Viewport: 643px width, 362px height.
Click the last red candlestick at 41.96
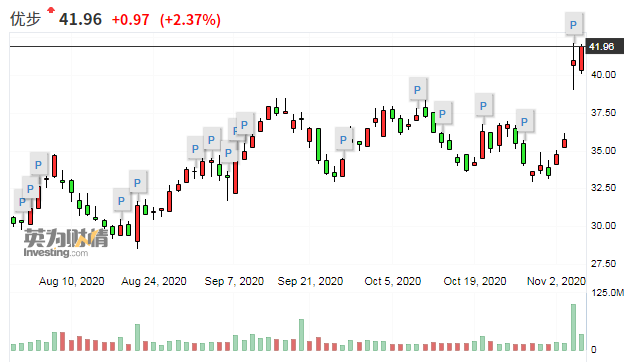click(x=581, y=59)
